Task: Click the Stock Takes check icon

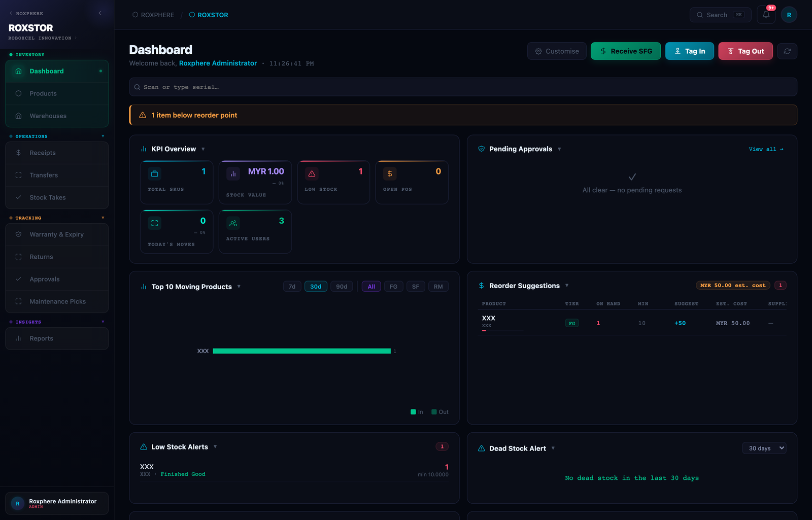Action: [18, 197]
